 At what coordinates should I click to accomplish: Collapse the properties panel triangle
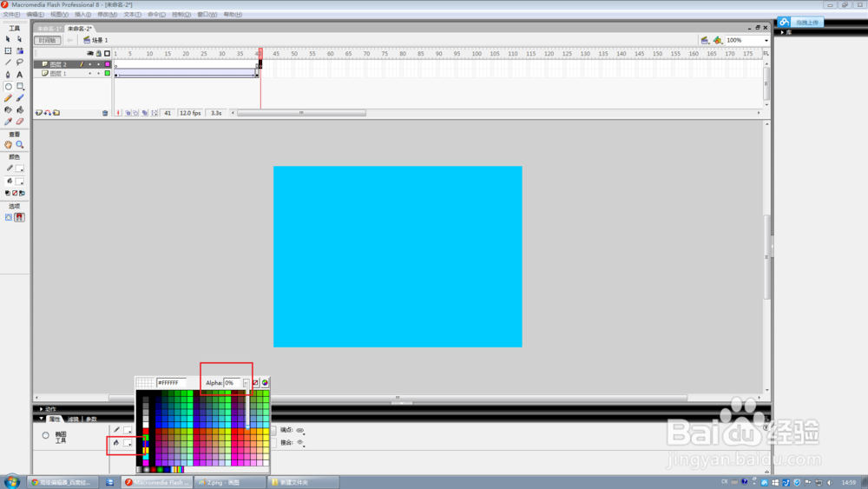(x=42, y=419)
